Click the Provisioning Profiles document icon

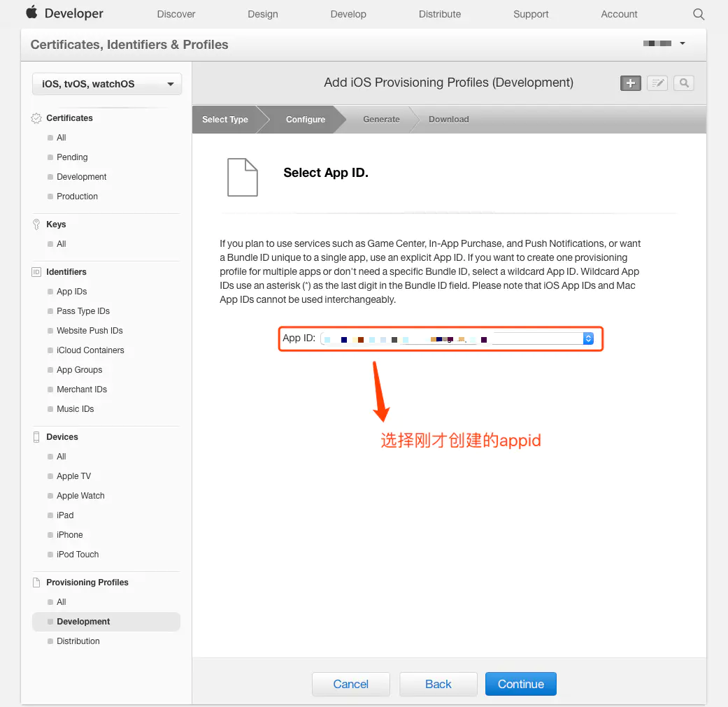click(x=36, y=582)
